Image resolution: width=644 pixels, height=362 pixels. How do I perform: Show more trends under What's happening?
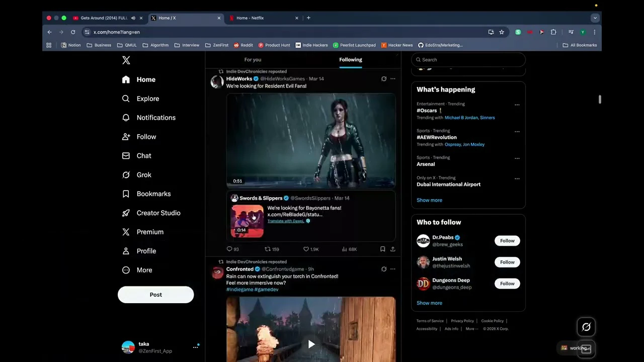429,200
